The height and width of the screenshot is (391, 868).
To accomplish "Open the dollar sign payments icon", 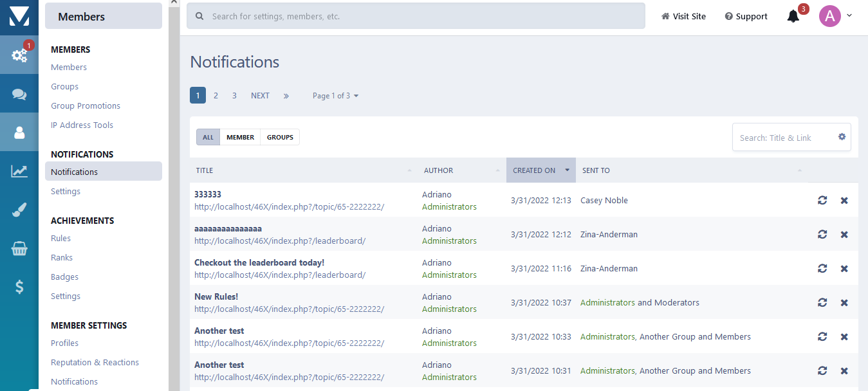I will point(19,287).
